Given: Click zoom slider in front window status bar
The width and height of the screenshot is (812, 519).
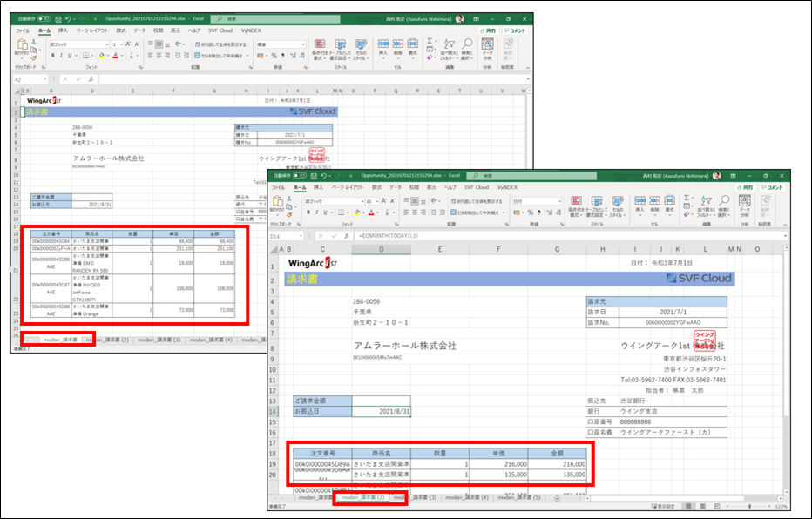Looking at the screenshot, I should click(749, 506).
